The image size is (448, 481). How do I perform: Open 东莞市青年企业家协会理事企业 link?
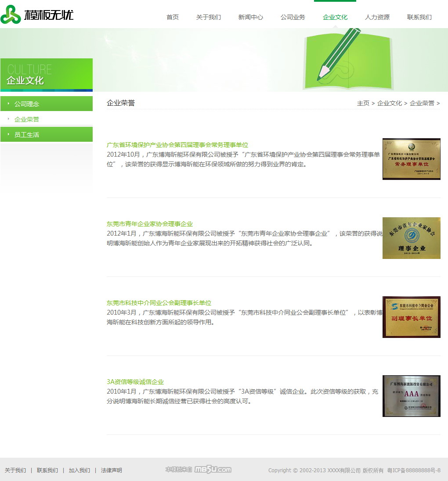[x=150, y=224]
